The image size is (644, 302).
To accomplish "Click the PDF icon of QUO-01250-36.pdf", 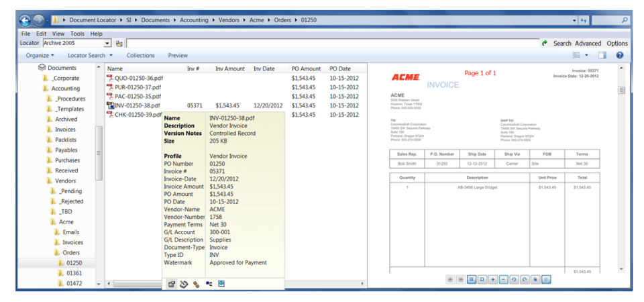I will tap(111, 79).
